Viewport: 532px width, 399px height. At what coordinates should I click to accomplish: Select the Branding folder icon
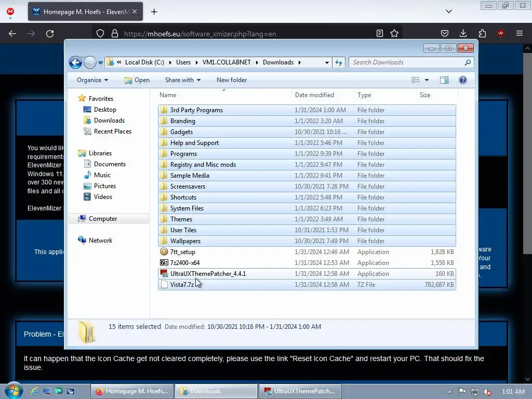(x=164, y=121)
